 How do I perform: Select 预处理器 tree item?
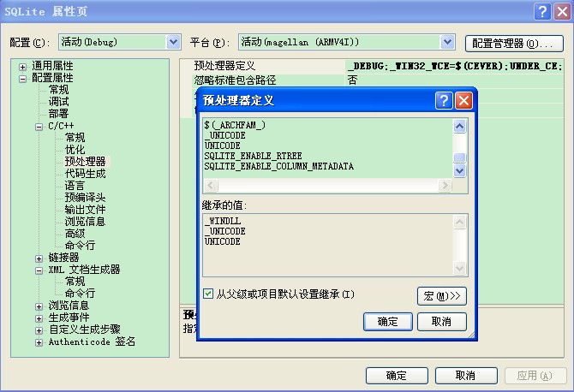86,161
